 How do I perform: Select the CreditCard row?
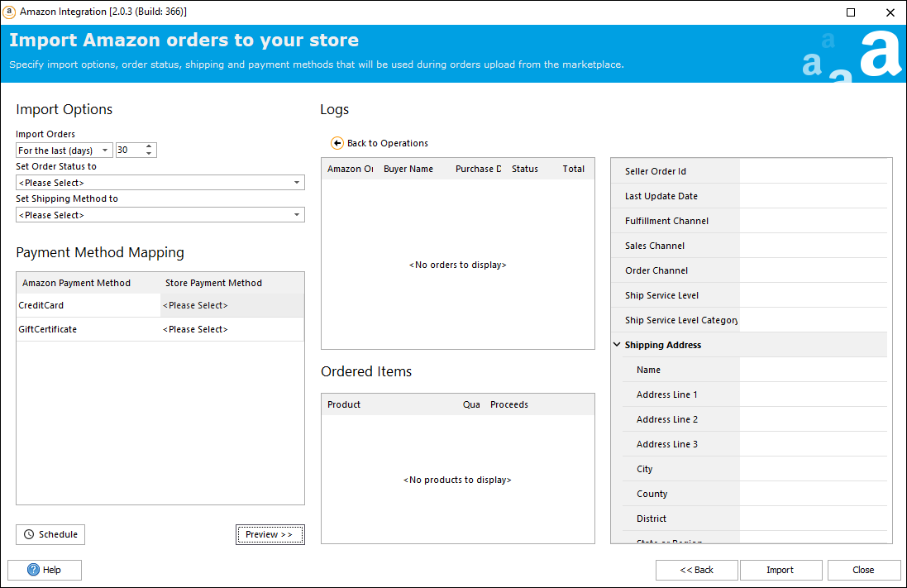coord(160,305)
